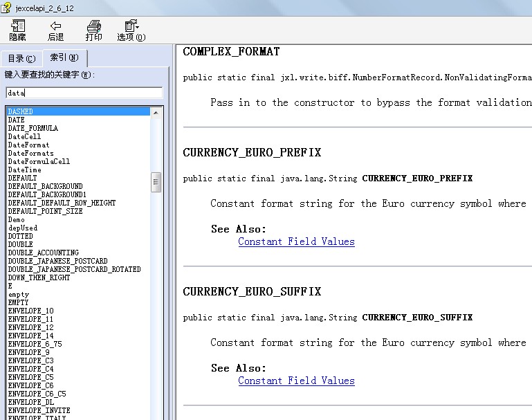The height and width of the screenshot is (420, 532).
Task: Click the CURRENCY_EURO_SUFFIX section heading
Action: [252, 292]
